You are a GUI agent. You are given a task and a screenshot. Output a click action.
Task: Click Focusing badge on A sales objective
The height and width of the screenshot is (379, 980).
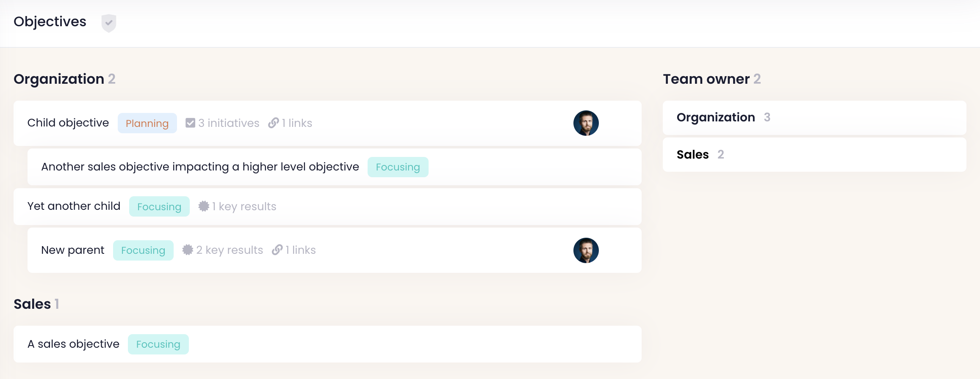tap(158, 344)
